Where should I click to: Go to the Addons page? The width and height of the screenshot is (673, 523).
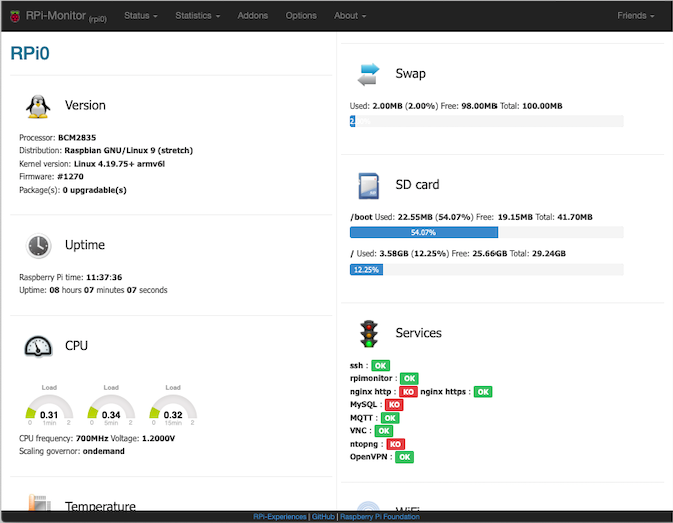(x=252, y=16)
